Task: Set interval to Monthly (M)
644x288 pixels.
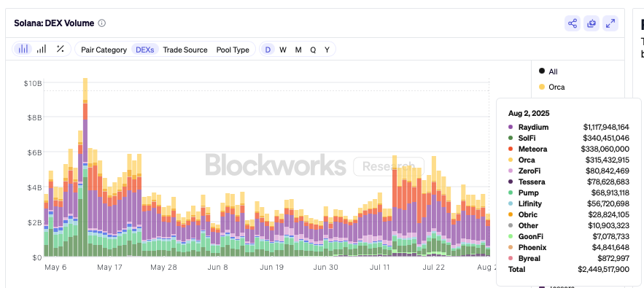Action: (298, 50)
